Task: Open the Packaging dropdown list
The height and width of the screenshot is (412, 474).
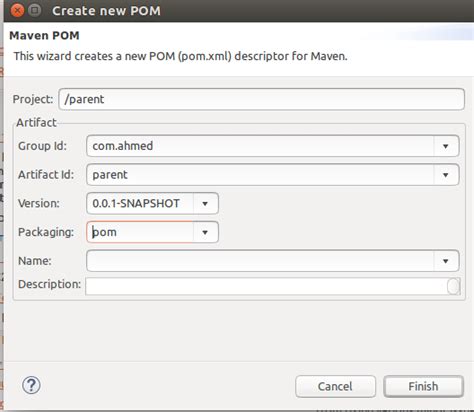Action: [x=205, y=232]
